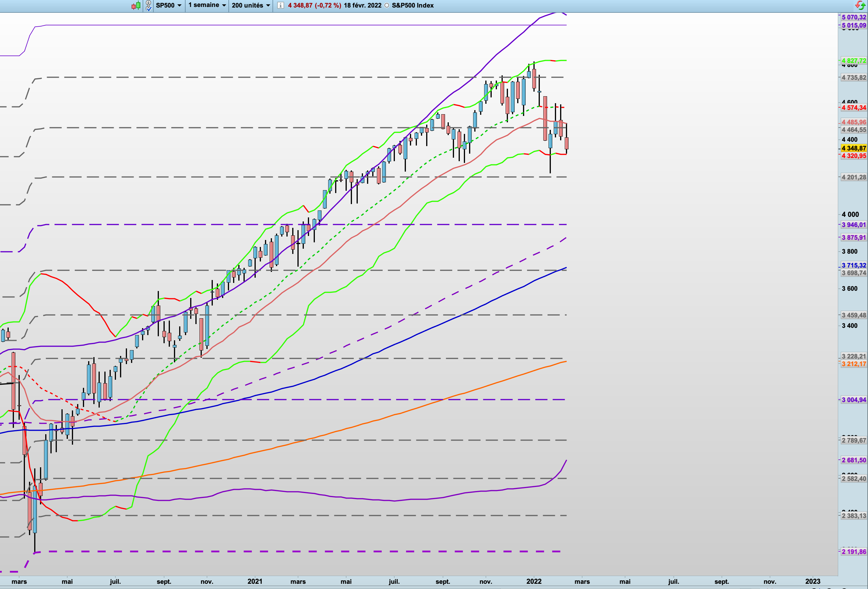Open the SP500 instrument dropdown
868x589 pixels.
coord(168,6)
